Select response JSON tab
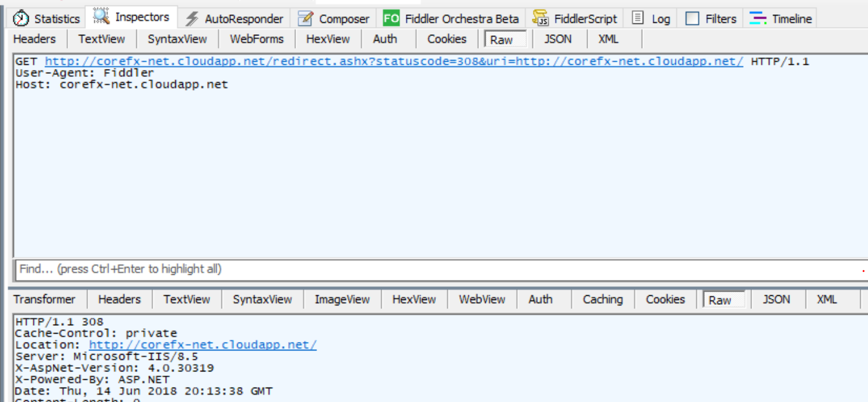The height and width of the screenshot is (402, 868). click(x=776, y=299)
